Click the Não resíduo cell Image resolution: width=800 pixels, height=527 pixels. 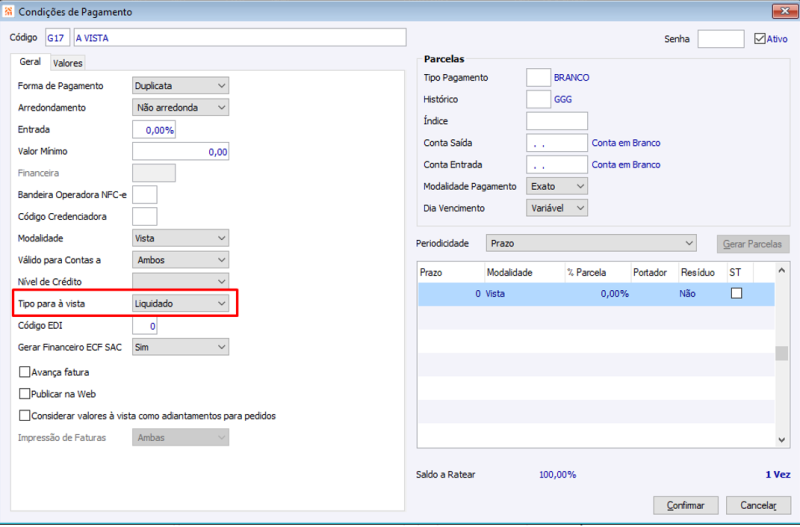[x=703, y=294]
